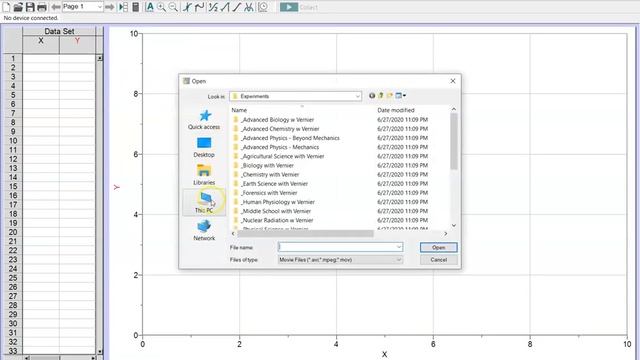The image size is (640, 360).
Task: Select row 1 in the data table
Action: [13, 58]
